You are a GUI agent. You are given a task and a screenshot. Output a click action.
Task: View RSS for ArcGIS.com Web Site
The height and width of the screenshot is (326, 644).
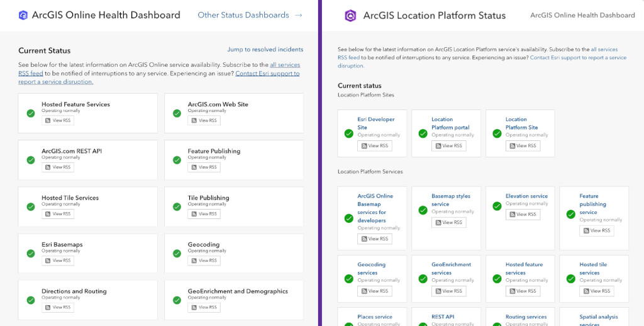click(204, 120)
